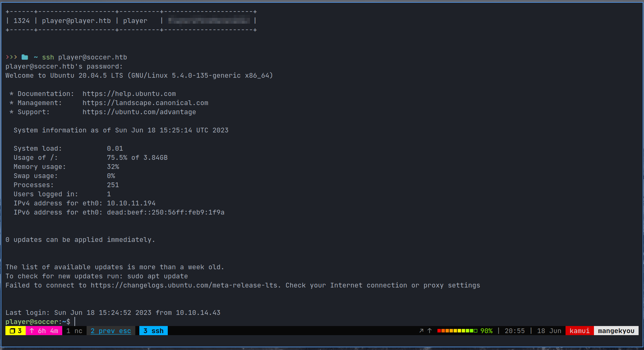The image size is (644, 350).
Task: Click the diagonal arrow status icon
Action: (x=421, y=331)
